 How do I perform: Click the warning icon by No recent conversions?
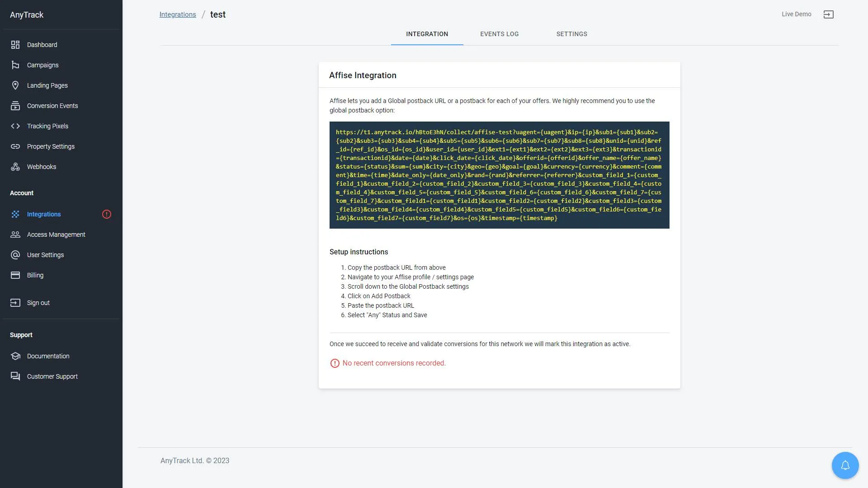[335, 363]
